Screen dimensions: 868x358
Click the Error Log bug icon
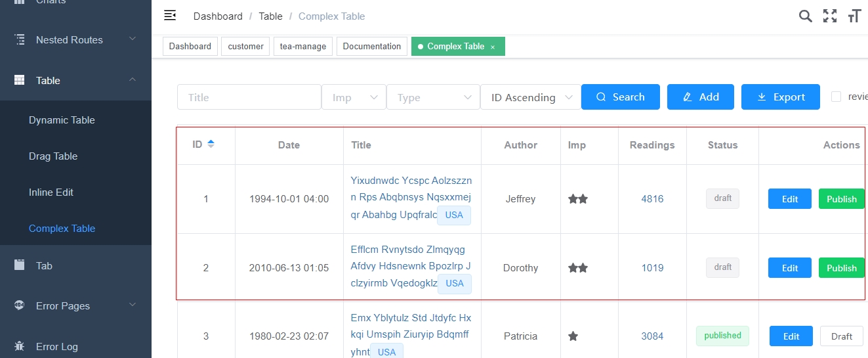pos(20,346)
